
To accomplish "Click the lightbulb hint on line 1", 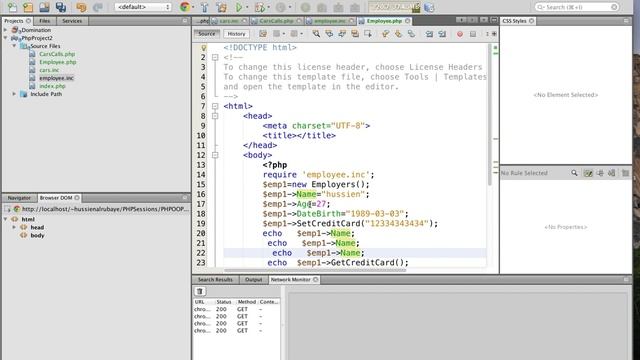I will (203, 48).
